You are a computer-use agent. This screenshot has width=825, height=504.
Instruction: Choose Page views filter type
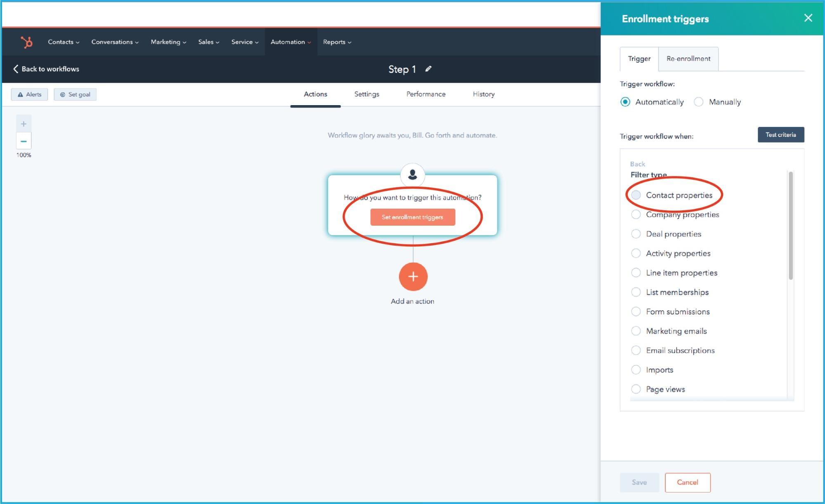[x=636, y=389]
